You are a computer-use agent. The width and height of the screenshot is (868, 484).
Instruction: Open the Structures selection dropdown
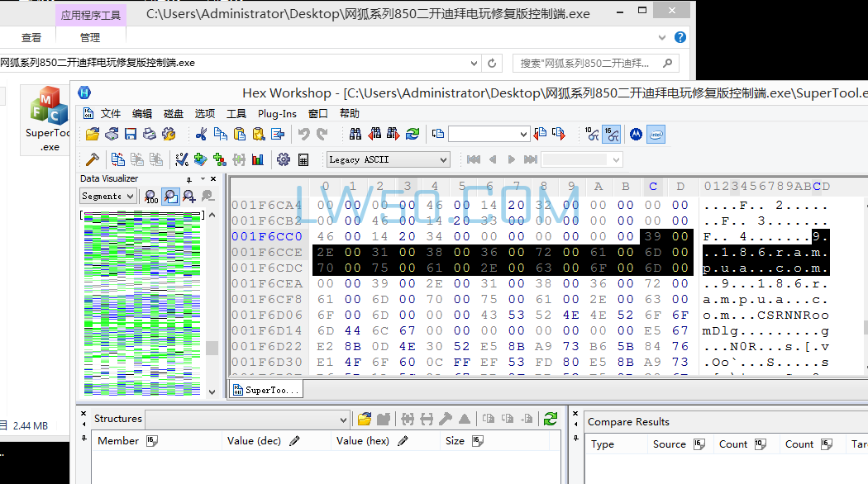[x=342, y=419]
